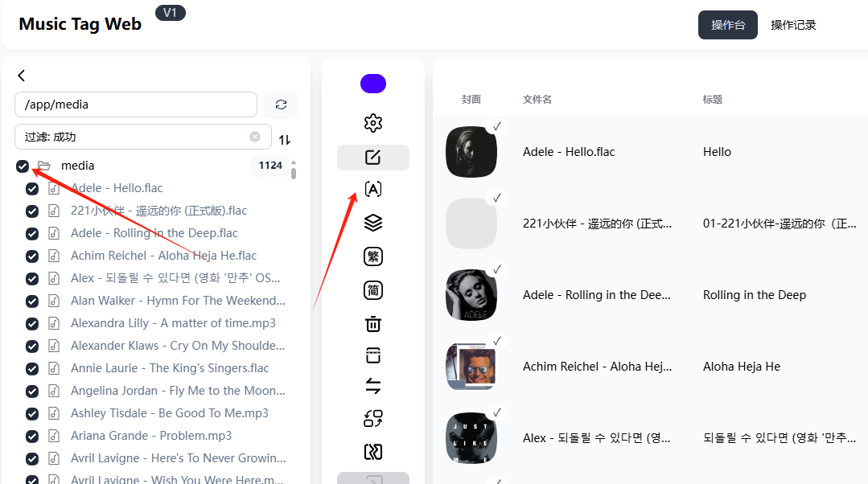Click the /app/media path input field

(136, 105)
